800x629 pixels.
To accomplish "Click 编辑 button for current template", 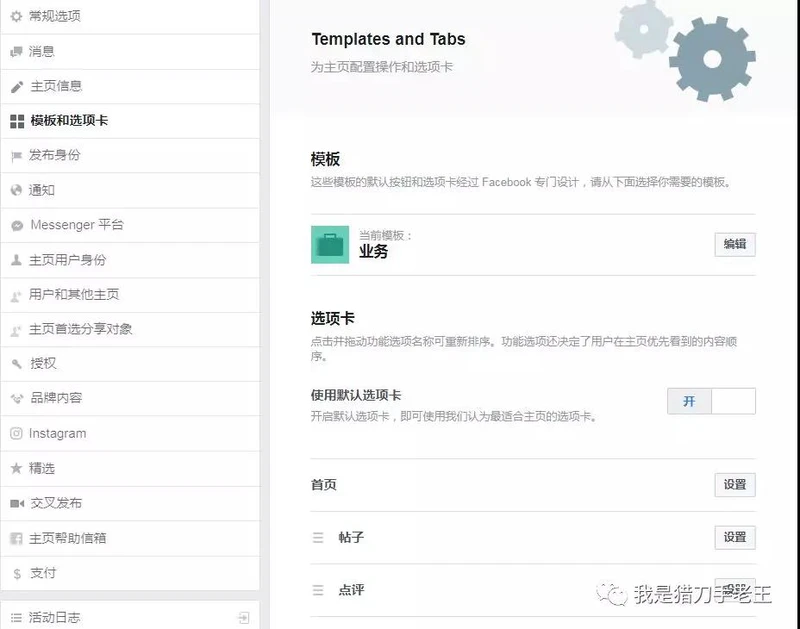I will pyautogui.click(x=735, y=245).
